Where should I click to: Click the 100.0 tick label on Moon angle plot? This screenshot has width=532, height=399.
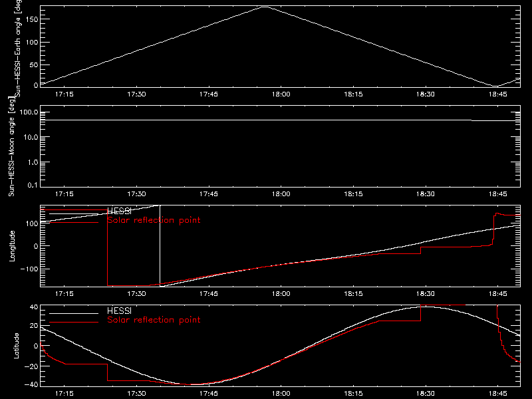point(29,112)
